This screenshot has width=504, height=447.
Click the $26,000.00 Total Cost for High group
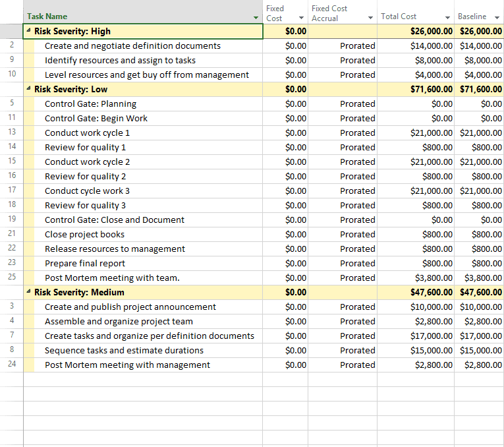tap(432, 31)
